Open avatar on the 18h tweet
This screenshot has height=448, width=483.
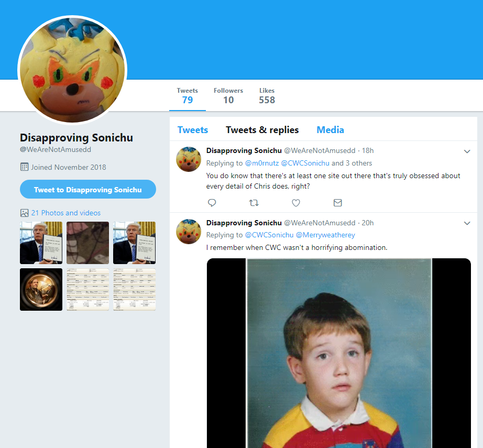(189, 159)
